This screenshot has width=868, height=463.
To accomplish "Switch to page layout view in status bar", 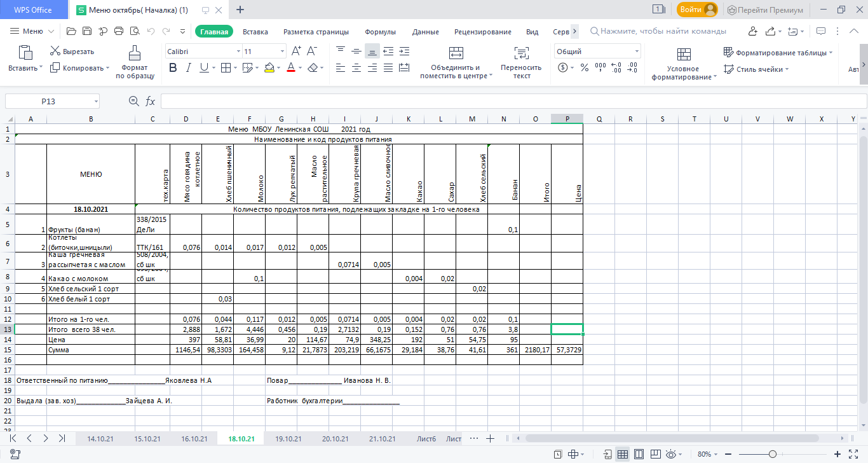I will pos(638,454).
